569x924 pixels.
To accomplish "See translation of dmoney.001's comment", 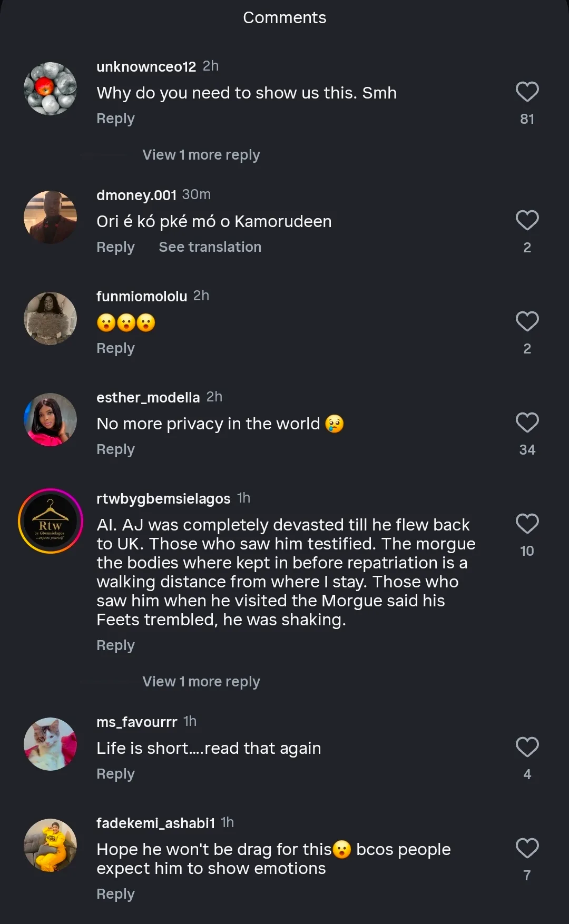I will [210, 247].
